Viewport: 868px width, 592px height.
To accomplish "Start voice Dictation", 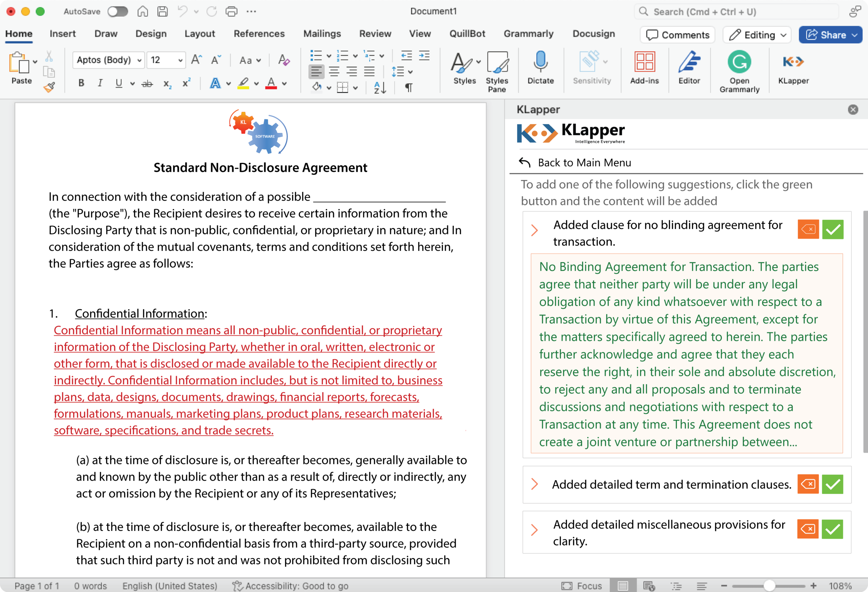I will [540, 69].
